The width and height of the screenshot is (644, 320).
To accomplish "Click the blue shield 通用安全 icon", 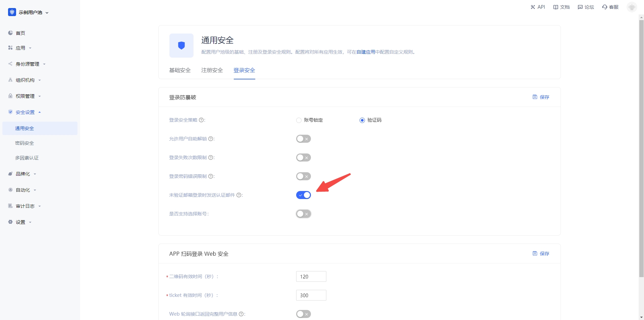I will coord(181,46).
